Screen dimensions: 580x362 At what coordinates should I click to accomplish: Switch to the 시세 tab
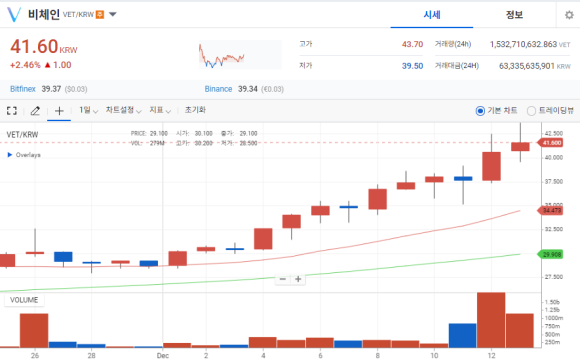tap(432, 15)
